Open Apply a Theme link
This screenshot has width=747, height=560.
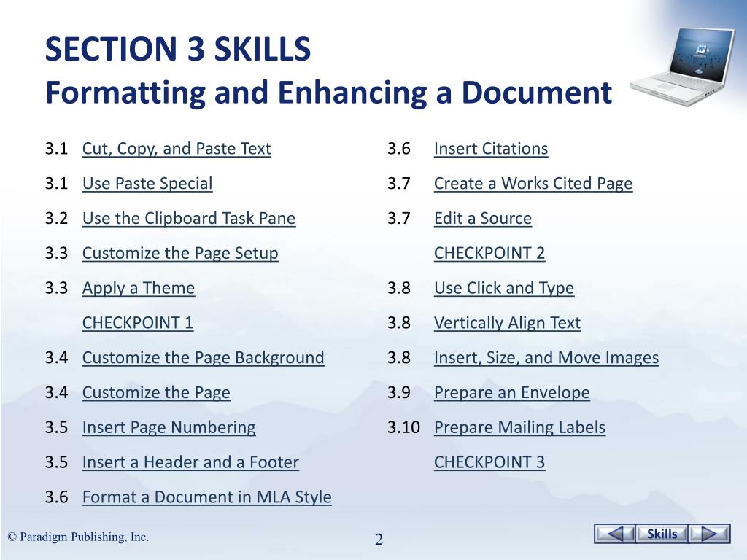[139, 287]
